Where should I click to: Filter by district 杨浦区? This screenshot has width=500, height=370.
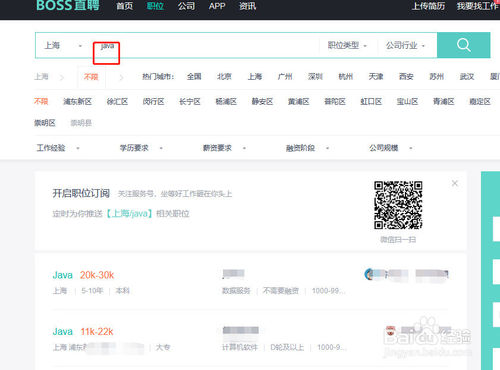point(226,101)
